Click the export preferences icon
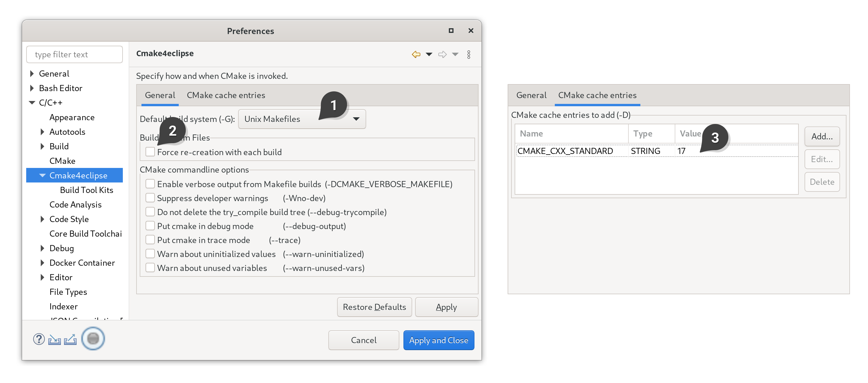The height and width of the screenshot is (383, 868). tap(70, 339)
